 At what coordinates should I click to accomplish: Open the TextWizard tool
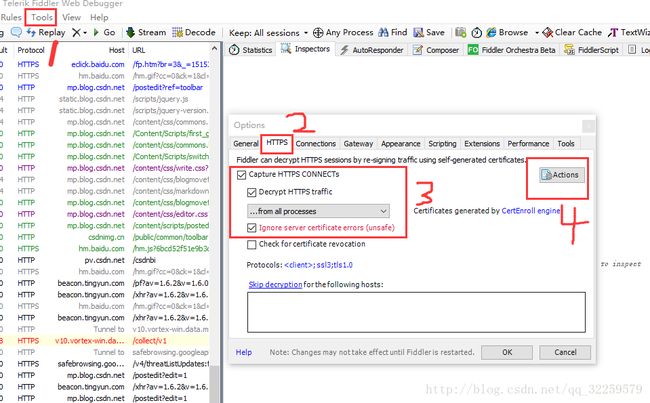click(x=629, y=32)
